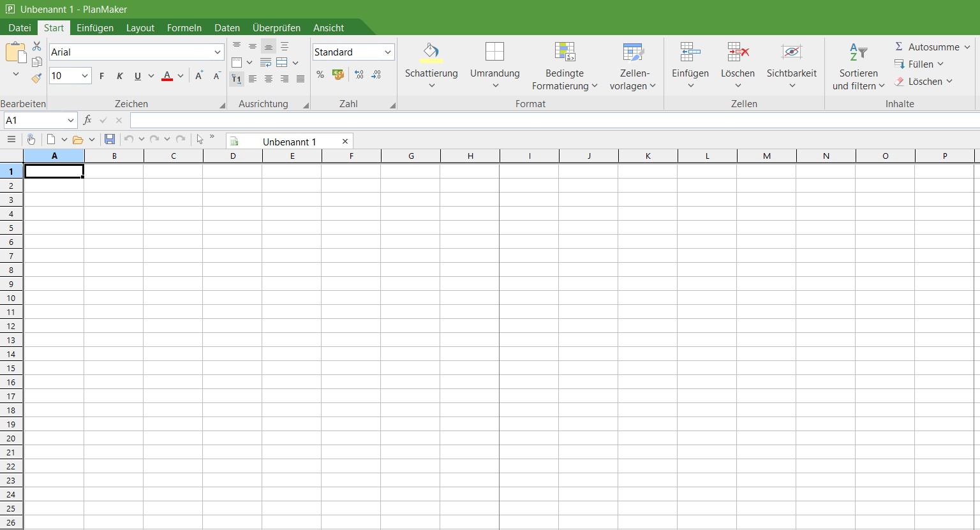Click the Schattierung paint bucket icon
Image resolution: width=980 pixels, height=530 pixels.
click(431, 52)
